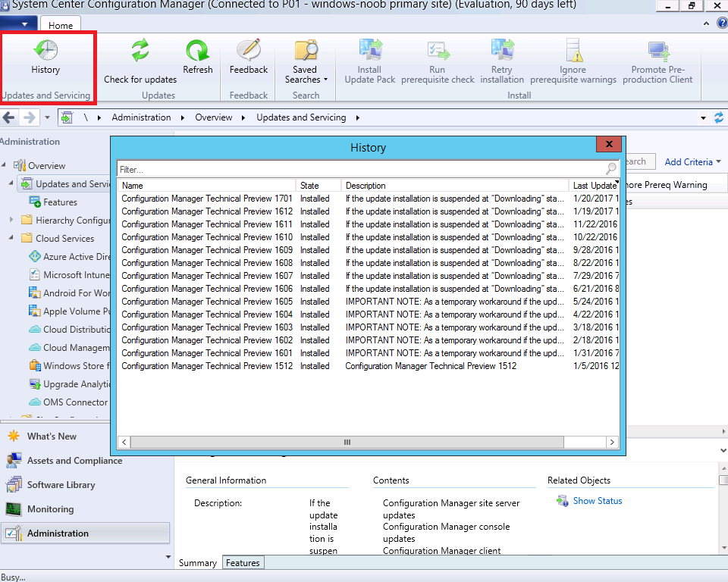Open Software Library workspace
The image size is (728, 582).
61,484
